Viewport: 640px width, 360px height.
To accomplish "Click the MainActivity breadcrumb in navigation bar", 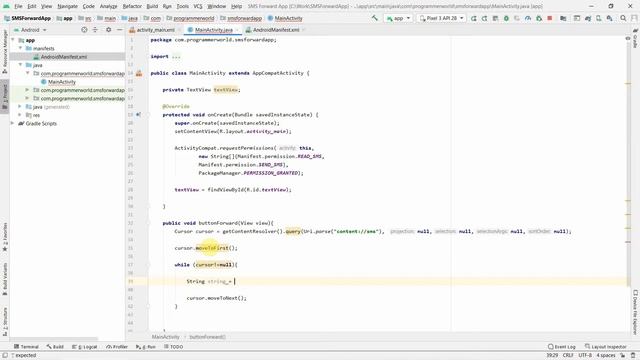I will click(285, 18).
